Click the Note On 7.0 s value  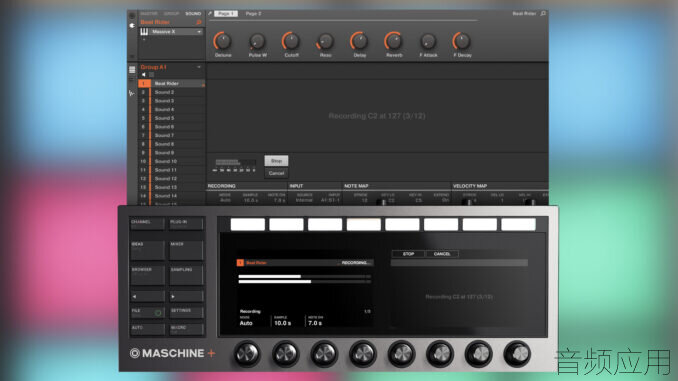(279, 200)
